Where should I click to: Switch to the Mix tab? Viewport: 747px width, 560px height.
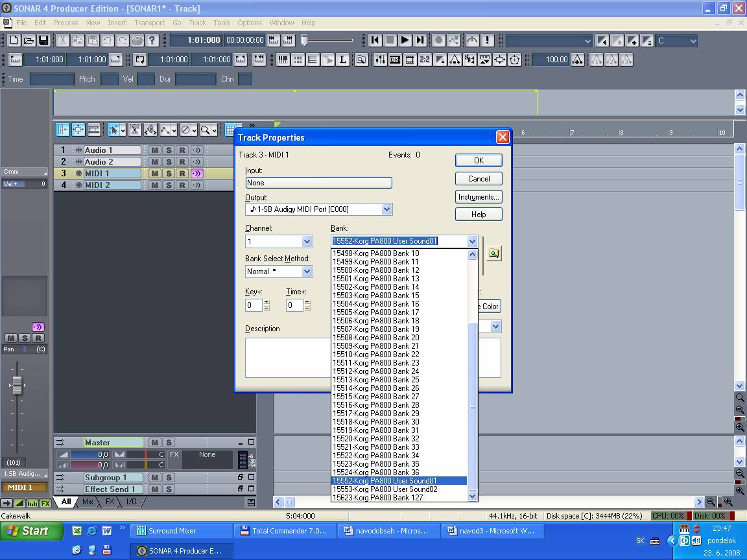[88, 502]
